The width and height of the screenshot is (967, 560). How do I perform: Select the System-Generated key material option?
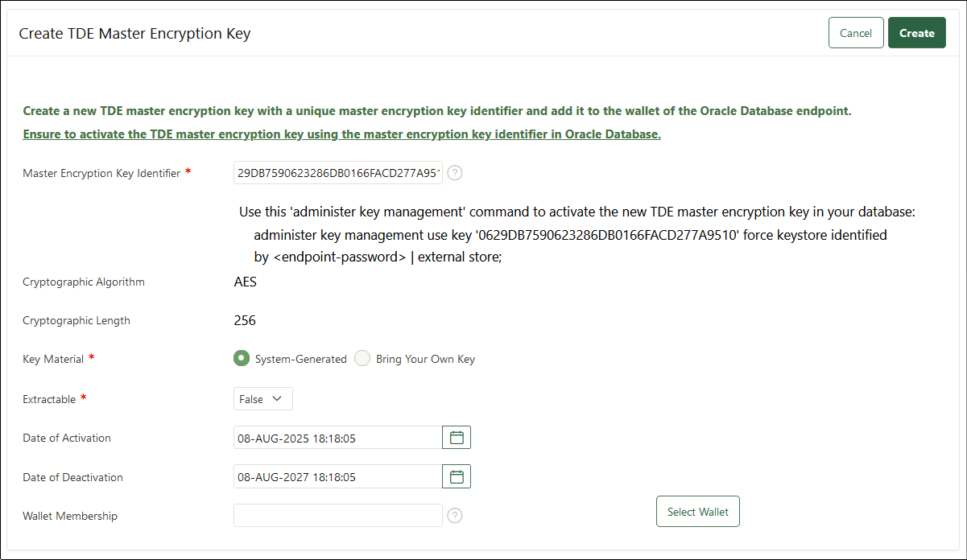point(242,358)
